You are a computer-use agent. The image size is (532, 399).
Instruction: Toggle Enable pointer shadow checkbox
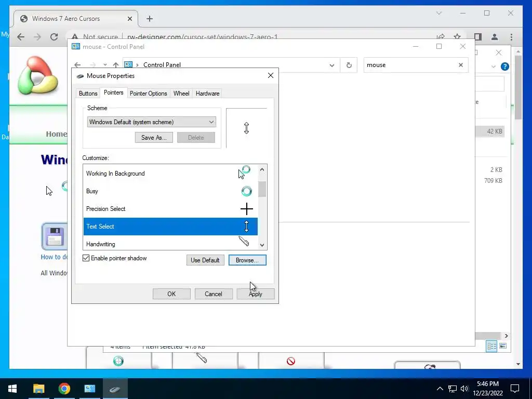[x=86, y=258]
